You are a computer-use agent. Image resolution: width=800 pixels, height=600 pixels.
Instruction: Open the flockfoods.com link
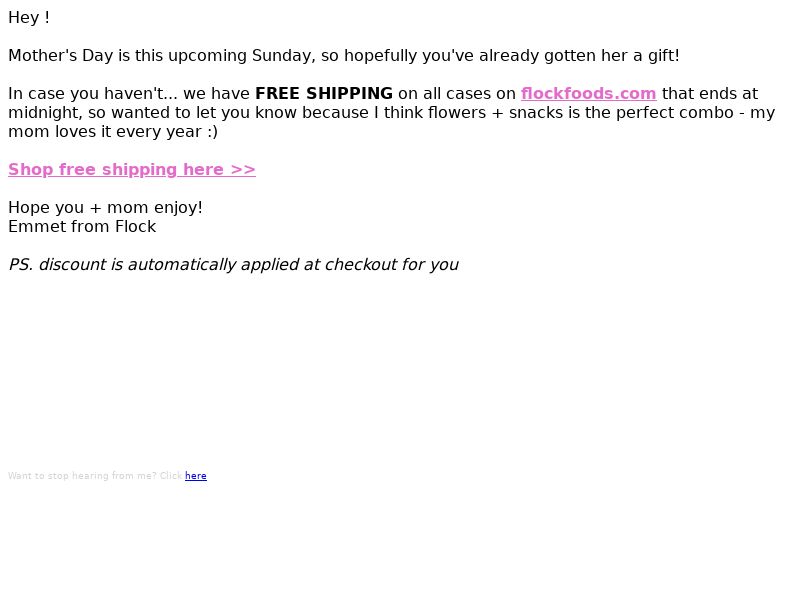tap(588, 93)
